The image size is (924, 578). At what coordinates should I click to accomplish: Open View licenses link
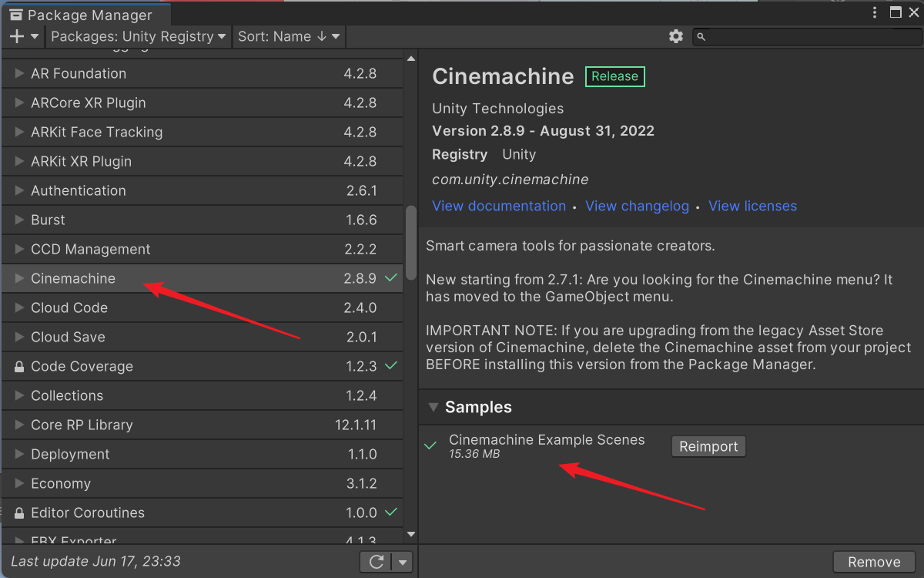pyautogui.click(x=752, y=206)
